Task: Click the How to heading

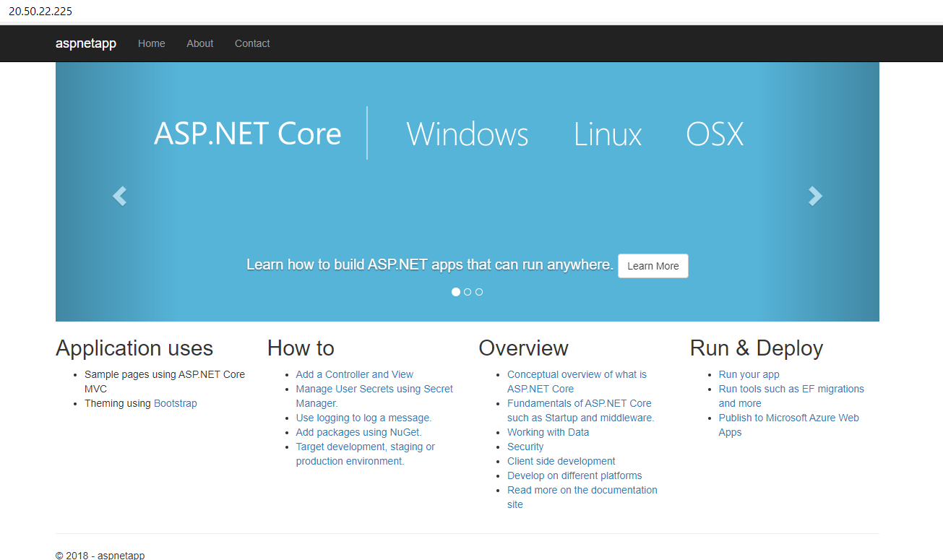Action: pyautogui.click(x=301, y=348)
